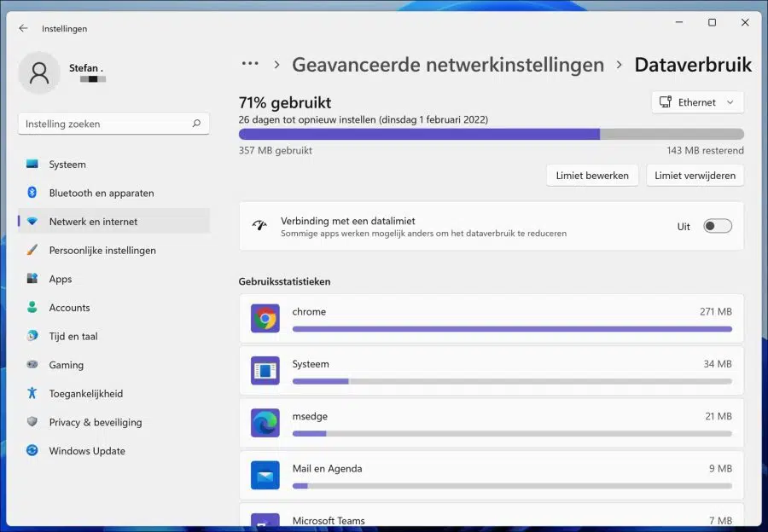Click the Gebruiksstatistieken heading
The width and height of the screenshot is (768, 532).
coord(284,281)
